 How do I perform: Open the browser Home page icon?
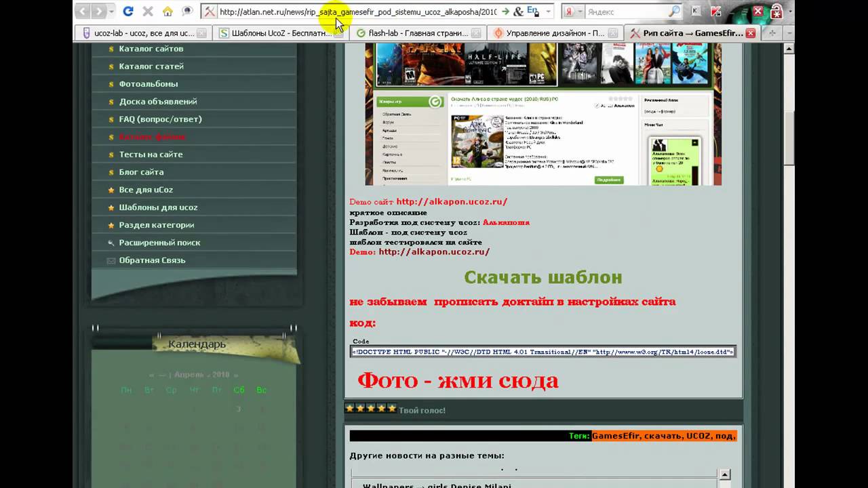[167, 12]
